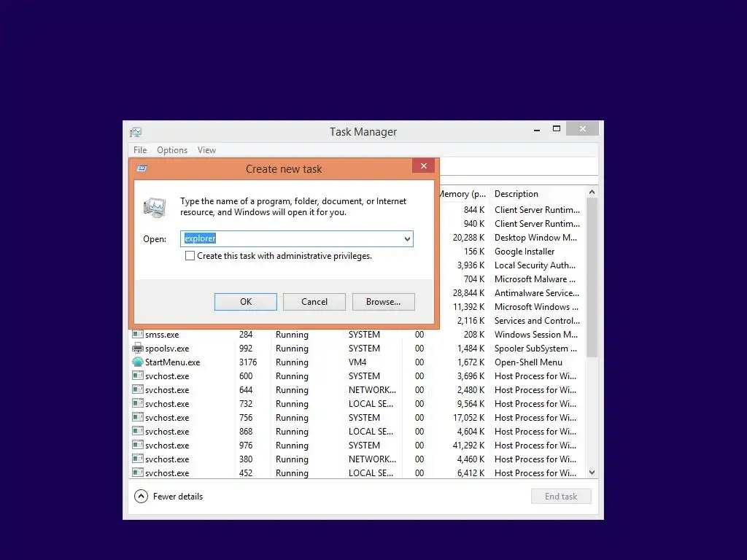Viewport: 747px width, 560px height.
Task: Click Services and Control... description
Action: point(538,321)
